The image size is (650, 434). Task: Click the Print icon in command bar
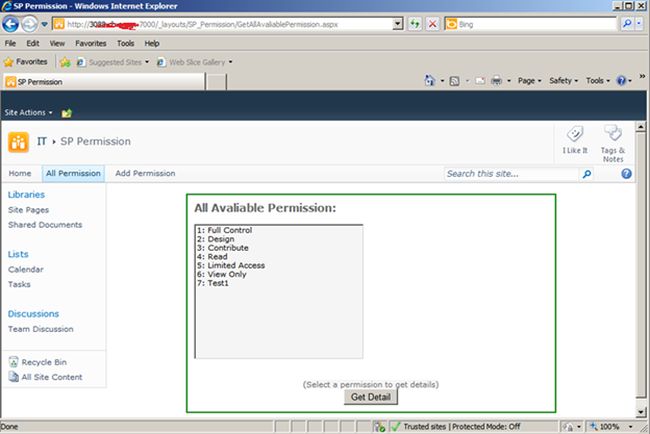496,81
